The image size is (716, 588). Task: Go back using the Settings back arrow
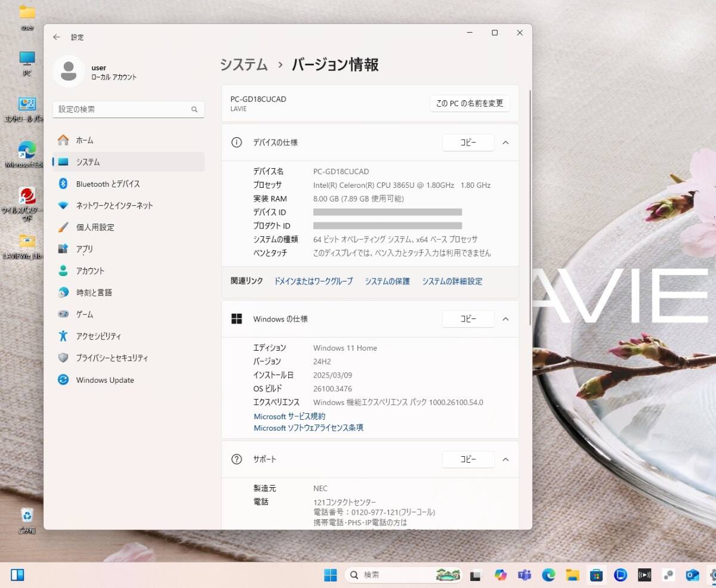click(x=57, y=37)
